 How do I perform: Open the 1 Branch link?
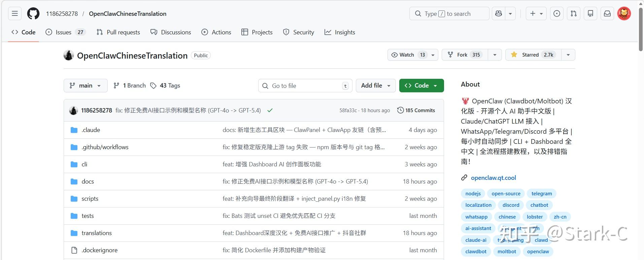pos(130,86)
